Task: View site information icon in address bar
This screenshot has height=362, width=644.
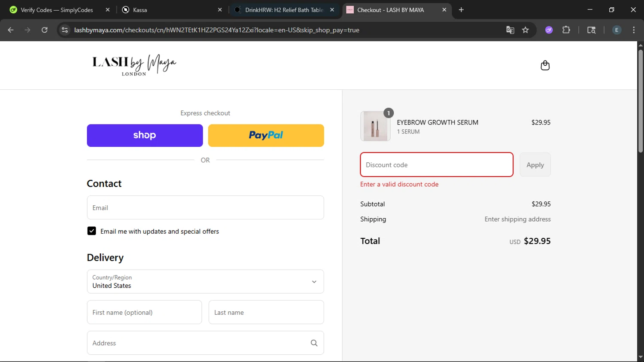Action: point(65,30)
